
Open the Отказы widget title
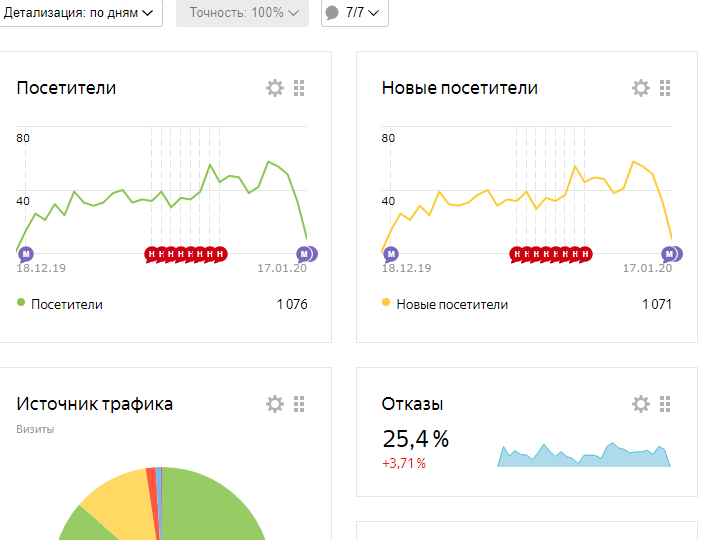(x=412, y=404)
